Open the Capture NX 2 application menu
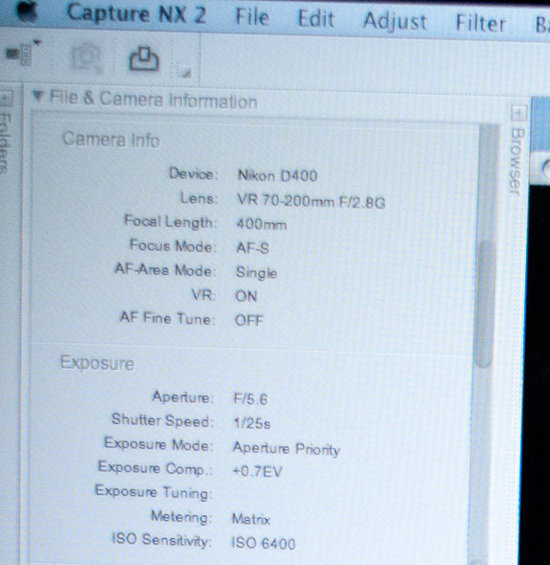Viewport: 550px width, 565px height. [137, 14]
